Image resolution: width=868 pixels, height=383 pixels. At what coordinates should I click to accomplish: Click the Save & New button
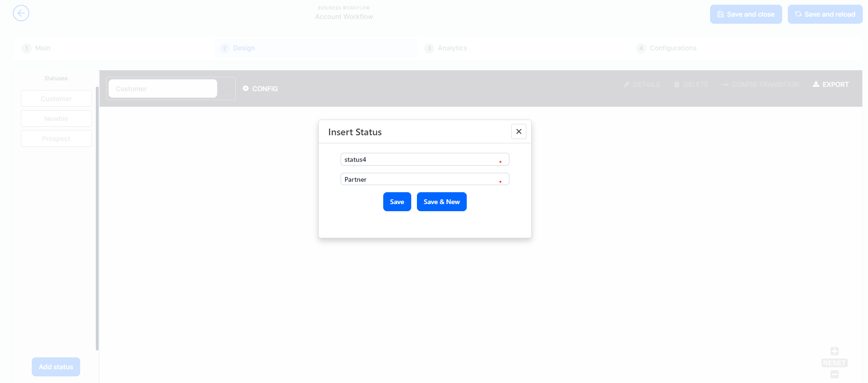coord(442,202)
